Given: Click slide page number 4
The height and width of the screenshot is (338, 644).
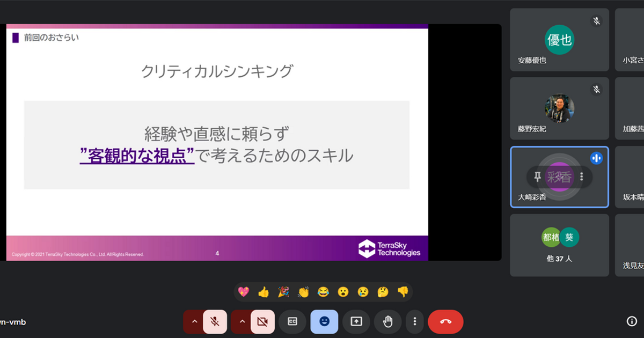Looking at the screenshot, I should point(217,253).
